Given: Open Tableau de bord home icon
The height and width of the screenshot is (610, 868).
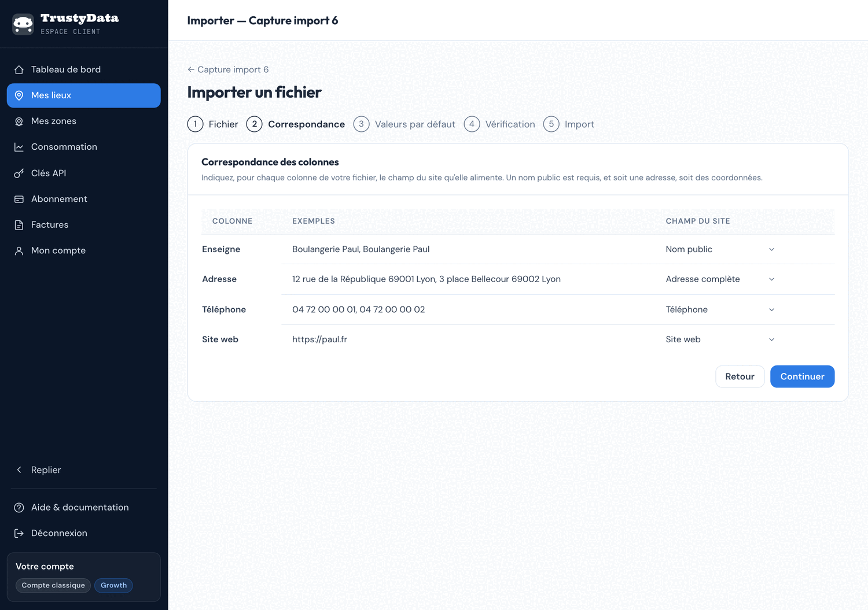Looking at the screenshot, I should [19, 69].
